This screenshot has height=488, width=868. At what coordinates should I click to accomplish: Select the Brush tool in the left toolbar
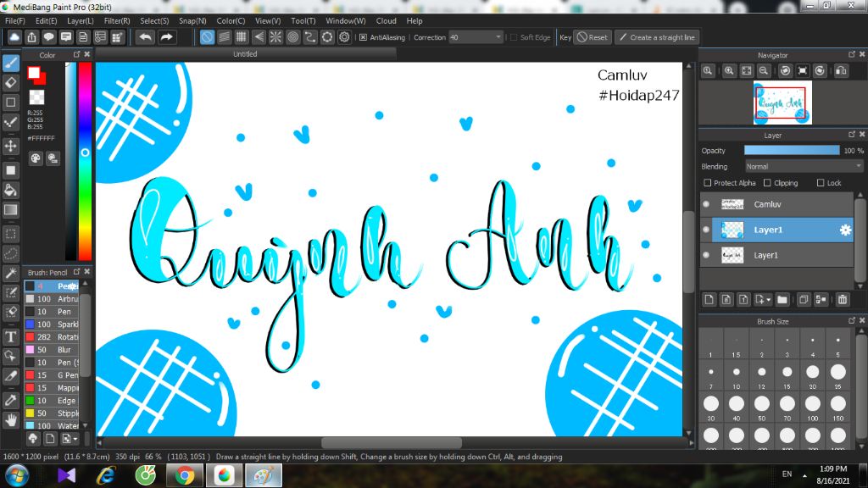click(10, 63)
